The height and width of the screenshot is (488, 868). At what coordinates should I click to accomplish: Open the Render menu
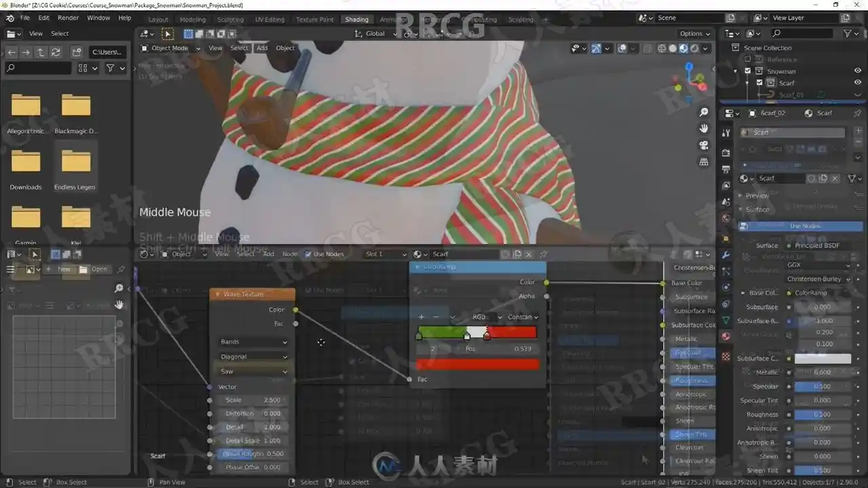(68, 18)
